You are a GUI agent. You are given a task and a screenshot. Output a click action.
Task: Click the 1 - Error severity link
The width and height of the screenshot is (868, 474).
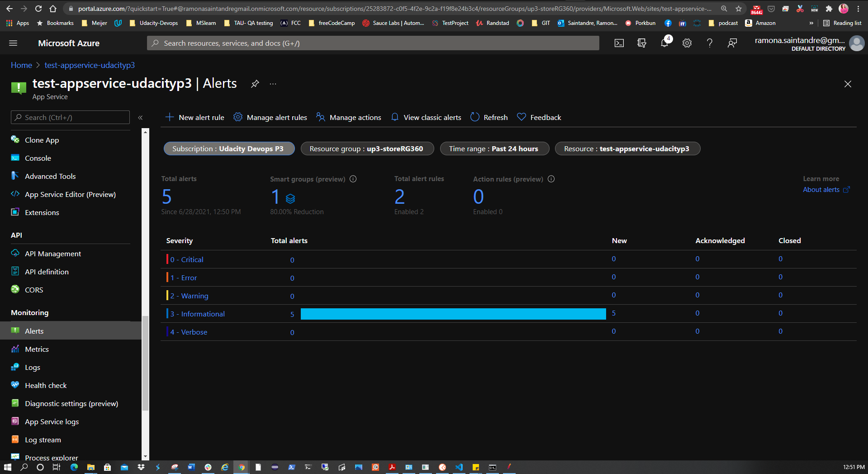pos(184,278)
